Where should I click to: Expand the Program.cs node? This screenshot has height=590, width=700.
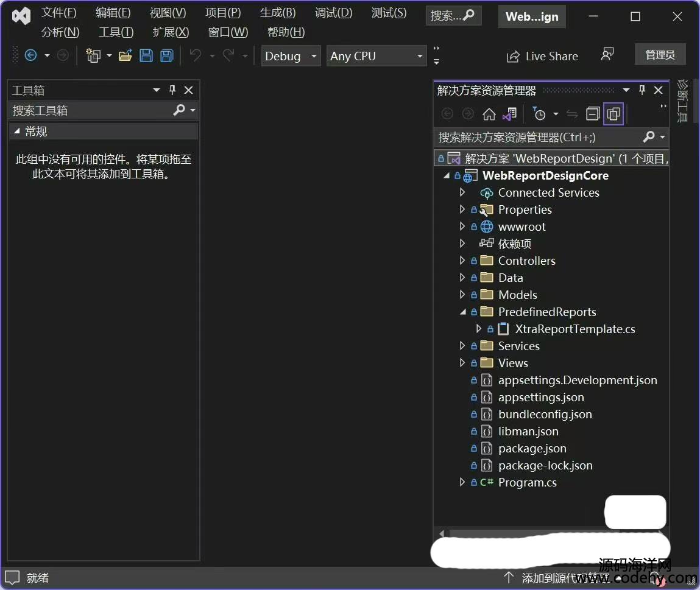[x=462, y=482]
